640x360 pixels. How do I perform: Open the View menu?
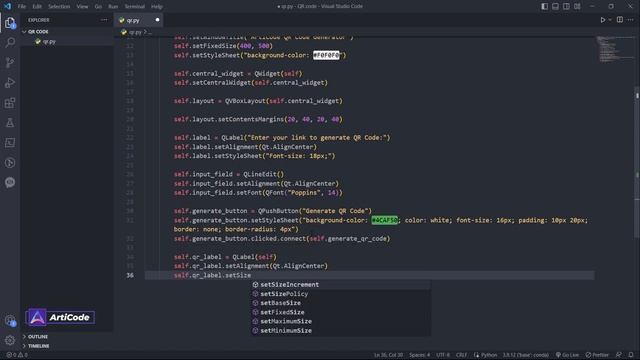pyautogui.click(x=82, y=7)
